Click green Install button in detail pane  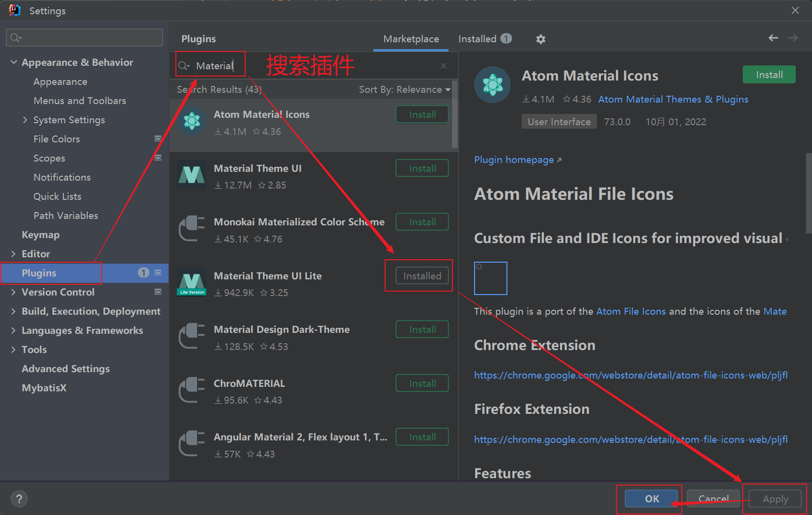(769, 75)
